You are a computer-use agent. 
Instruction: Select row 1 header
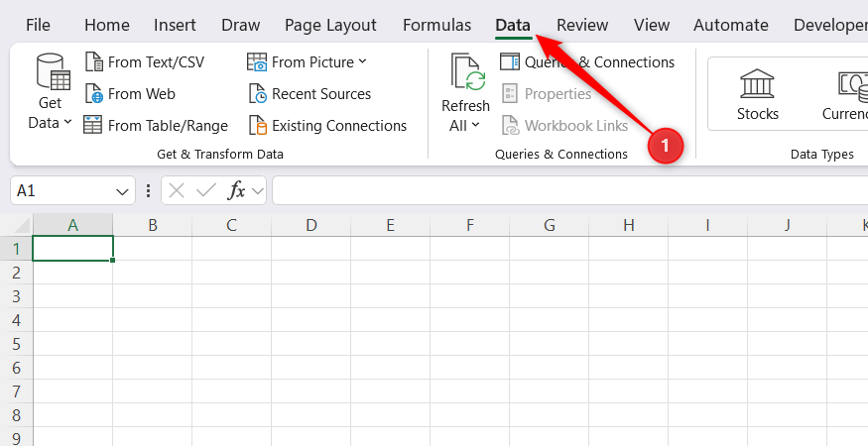(x=17, y=249)
